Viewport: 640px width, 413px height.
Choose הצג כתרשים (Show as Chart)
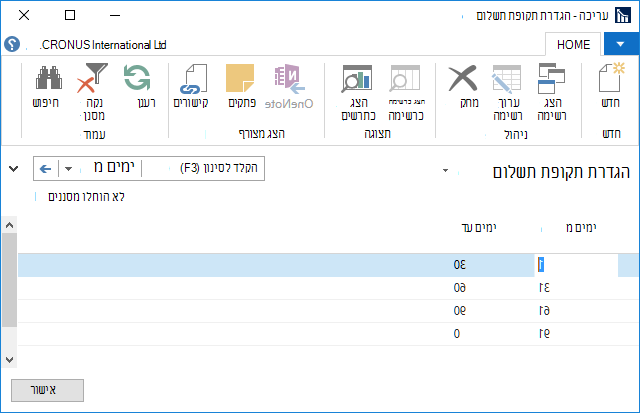click(x=358, y=92)
